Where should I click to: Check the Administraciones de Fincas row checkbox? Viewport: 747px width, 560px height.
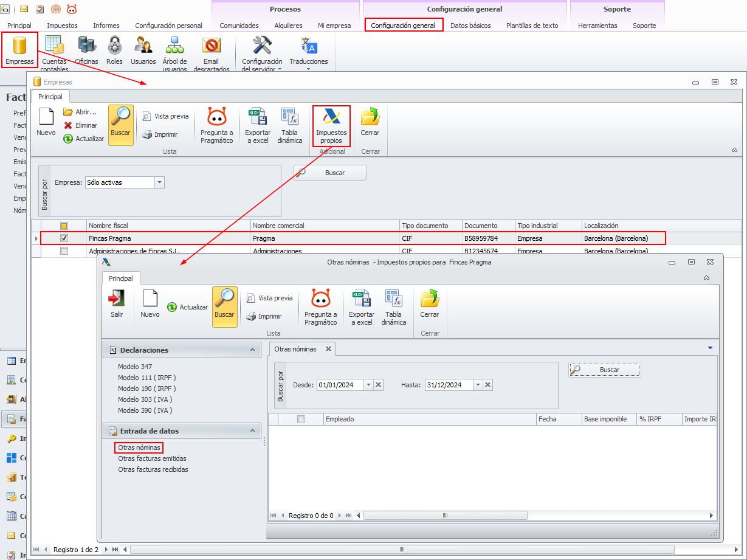pyautogui.click(x=64, y=251)
